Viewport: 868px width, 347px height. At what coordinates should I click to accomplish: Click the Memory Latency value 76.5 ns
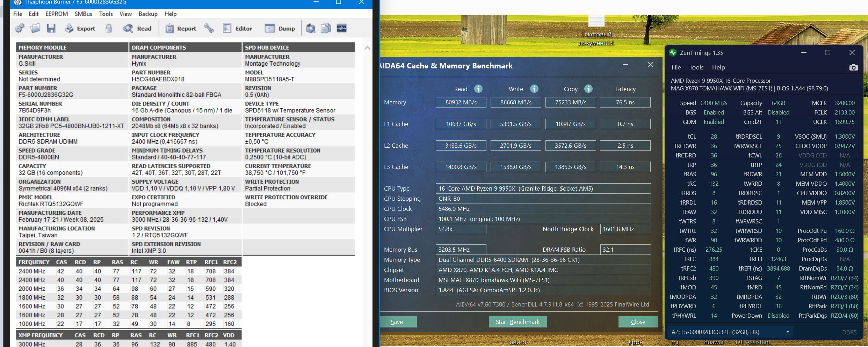(x=625, y=102)
